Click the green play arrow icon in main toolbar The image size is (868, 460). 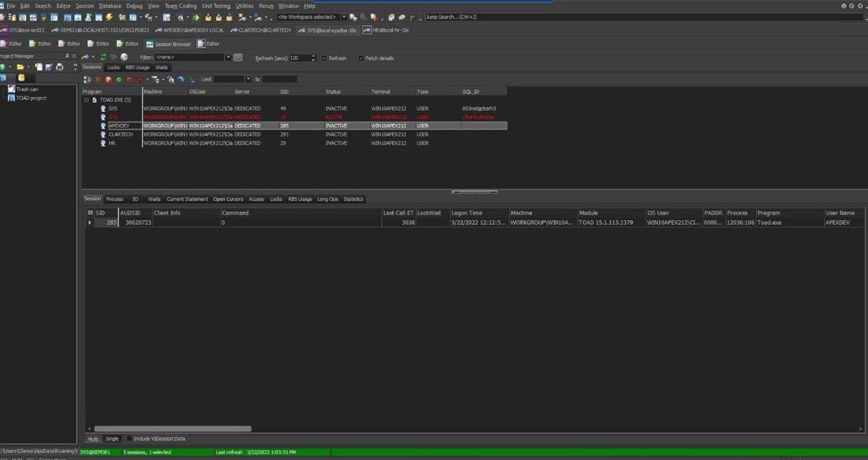195,18
